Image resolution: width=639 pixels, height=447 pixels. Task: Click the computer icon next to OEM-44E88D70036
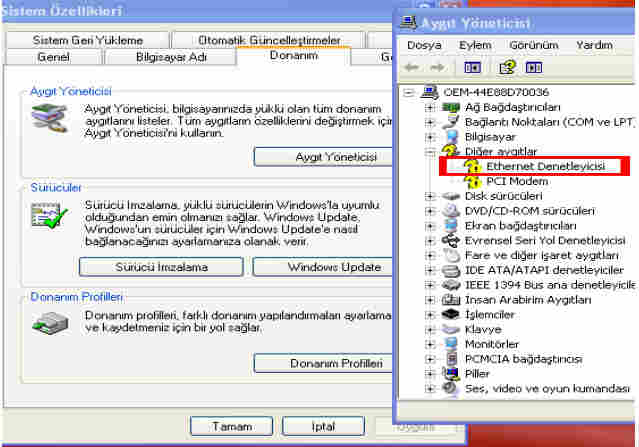[x=428, y=92]
